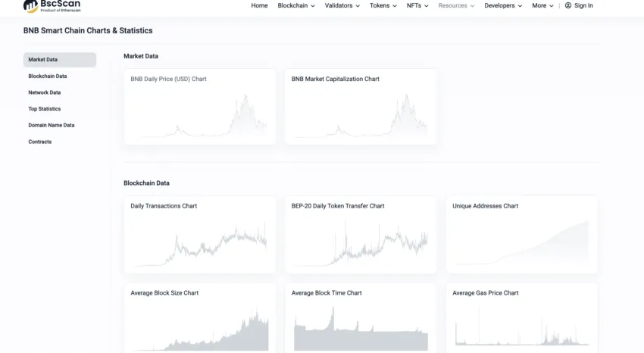Screen dimensions: 644x353
Task: Expand the More menu
Action: pyautogui.click(x=542, y=5)
